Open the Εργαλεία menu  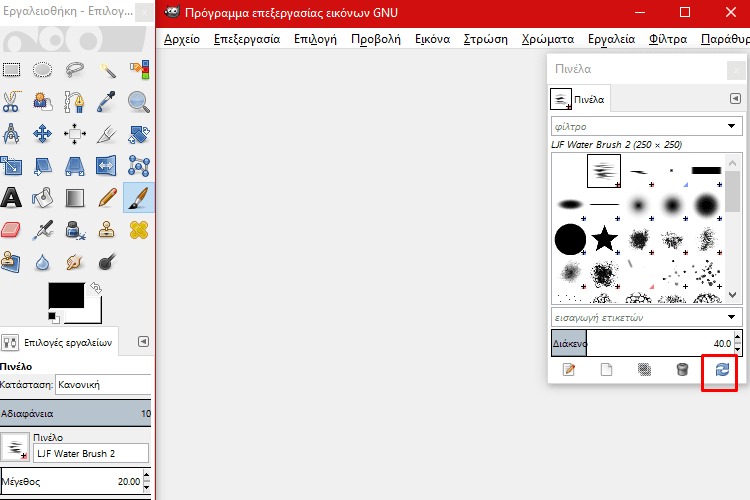coord(611,39)
